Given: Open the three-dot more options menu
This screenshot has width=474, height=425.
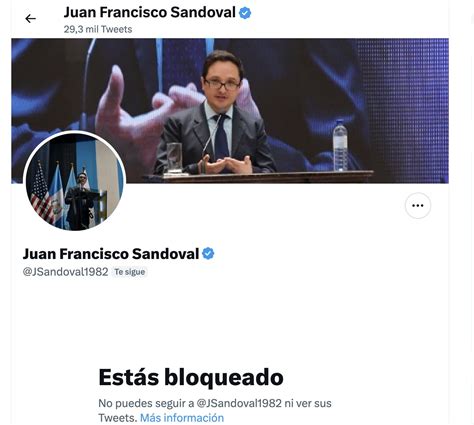Looking at the screenshot, I should pos(418,205).
